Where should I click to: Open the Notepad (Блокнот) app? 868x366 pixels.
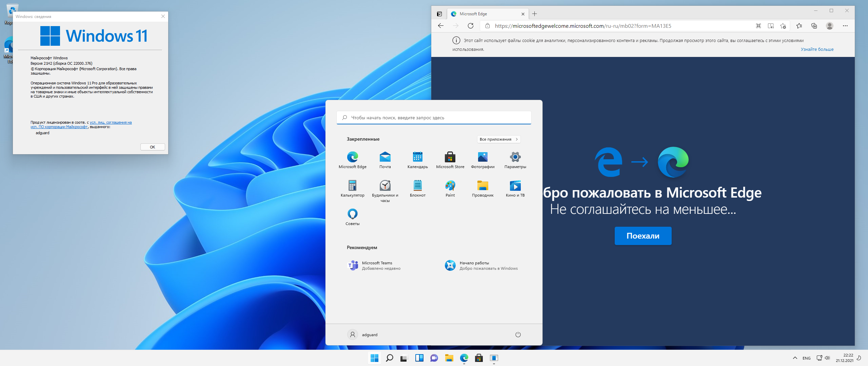pyautogui.click(x=417, y=186)
